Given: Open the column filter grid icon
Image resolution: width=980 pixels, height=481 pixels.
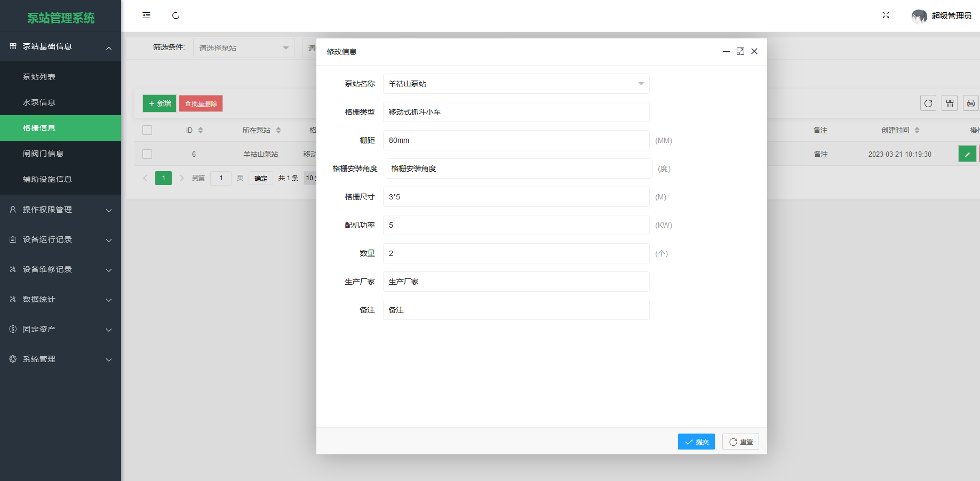Looking at the screenshot, I should coord(950,103).
